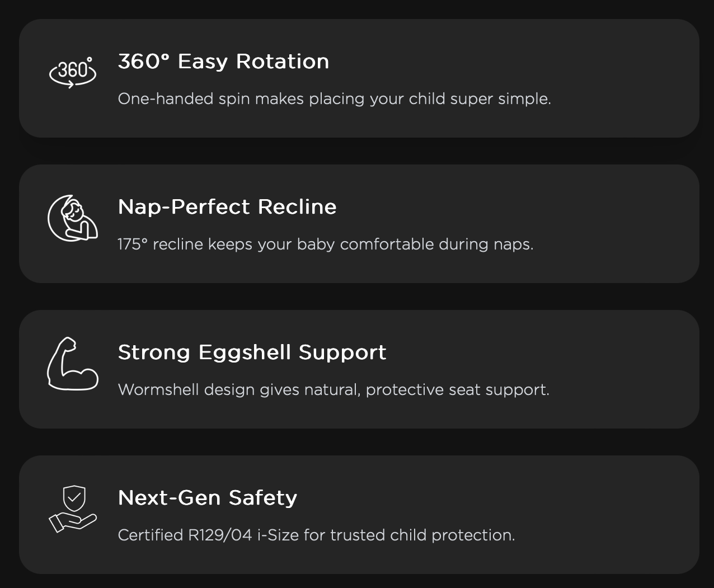Click the 360 degree rotation icon
Image resolution: width=714 pixels, height=588 pixels.
[73, 72]
